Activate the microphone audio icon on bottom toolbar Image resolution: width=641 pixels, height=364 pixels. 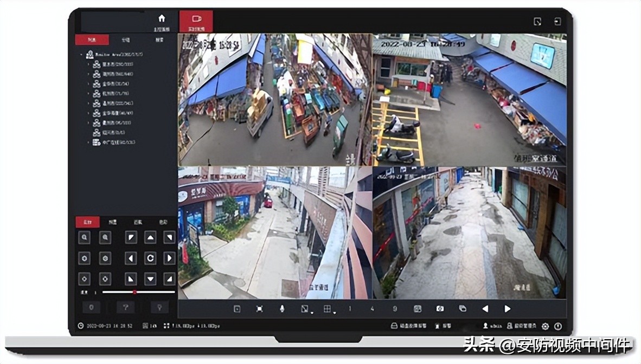[x=282, y=308]
